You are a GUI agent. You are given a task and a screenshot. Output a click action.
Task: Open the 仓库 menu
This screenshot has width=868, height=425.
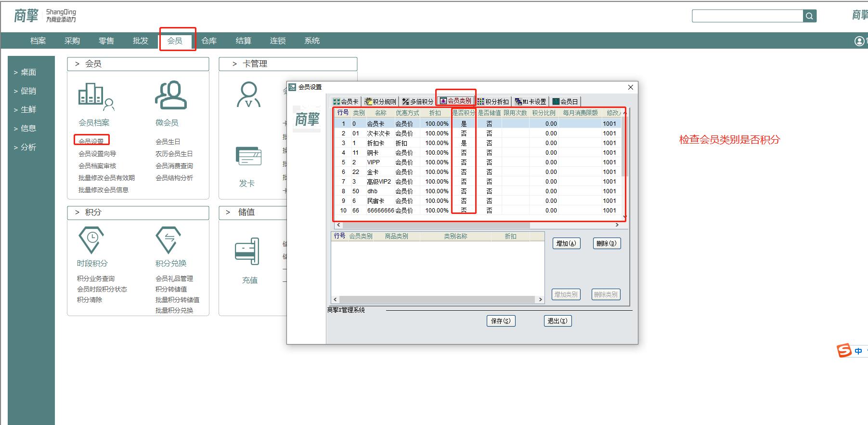pyautogui.click(x=209, y=41)
